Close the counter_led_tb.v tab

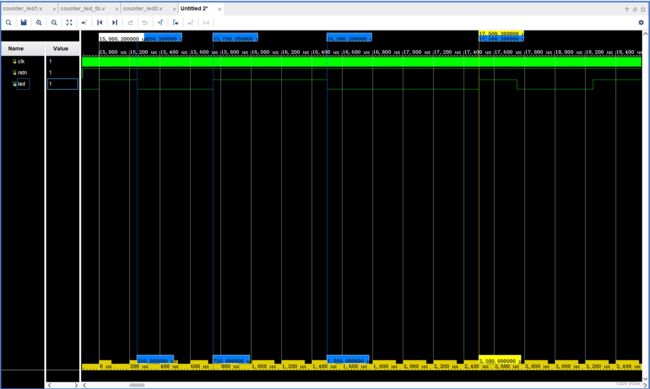[x=117, y=9]
